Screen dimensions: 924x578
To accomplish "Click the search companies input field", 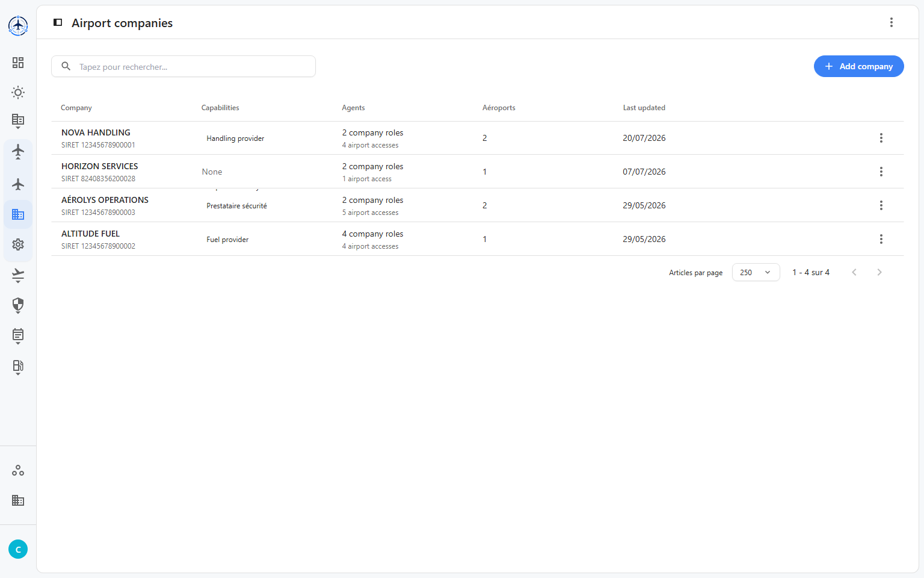I will click(183, 66).
